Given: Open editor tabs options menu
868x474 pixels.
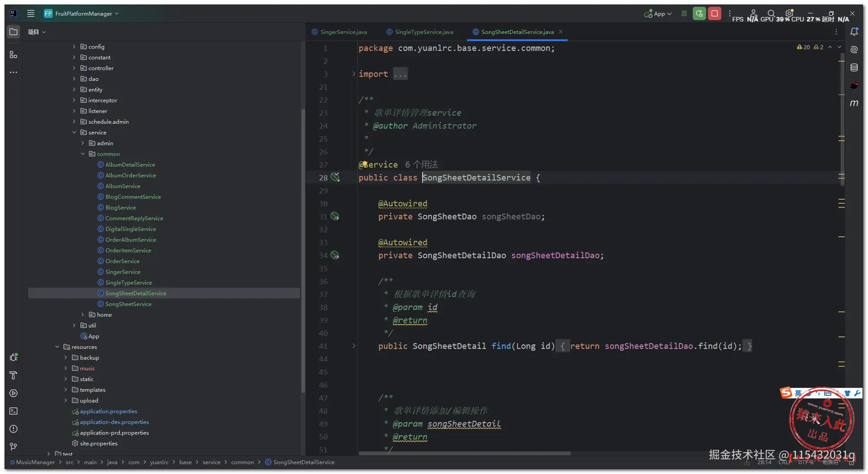Looking at the screenshot, I should (836, 32).
